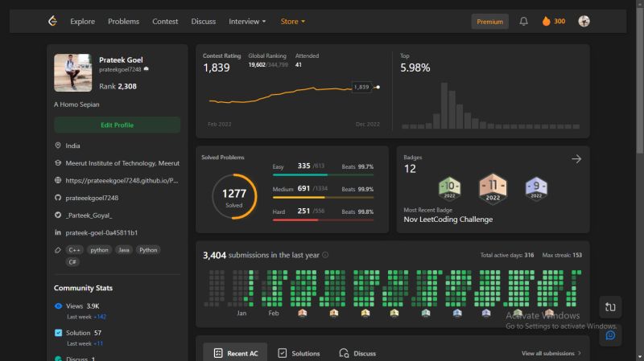Click the Prateek Goel profile photo
Viewport: 644px width, 361px height.
tap(73, 72)
